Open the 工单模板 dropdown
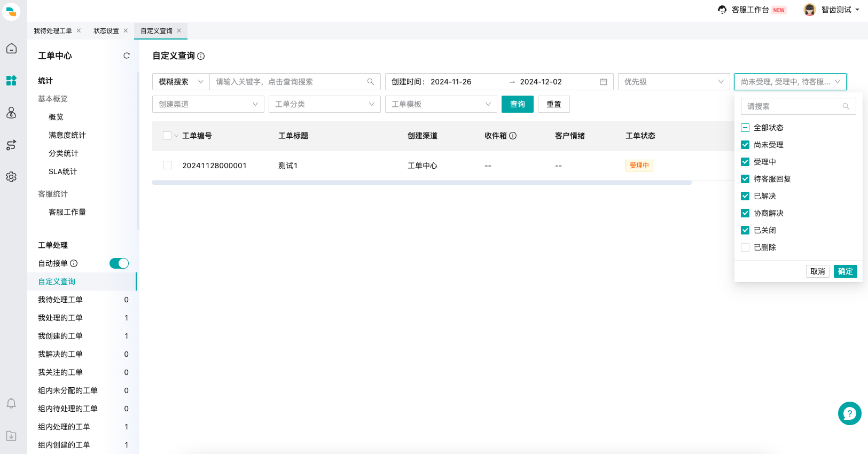 point(441,104)
